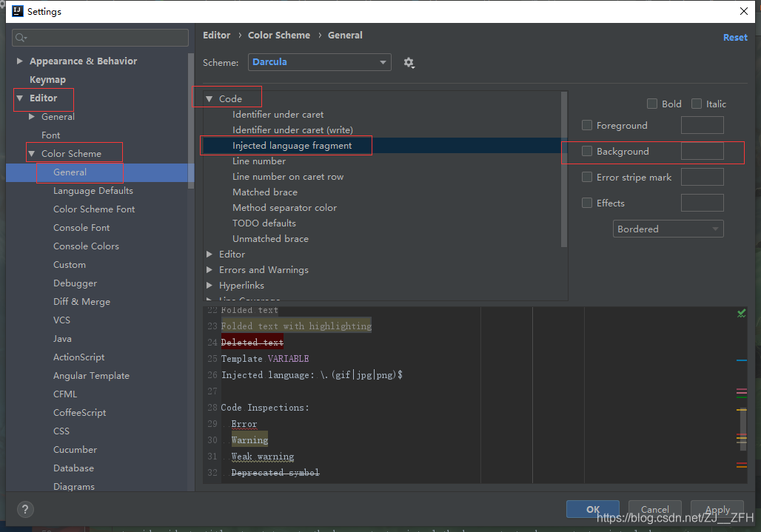Collapse the Code group arrow
Screen dimensions: 761x532
209,99
